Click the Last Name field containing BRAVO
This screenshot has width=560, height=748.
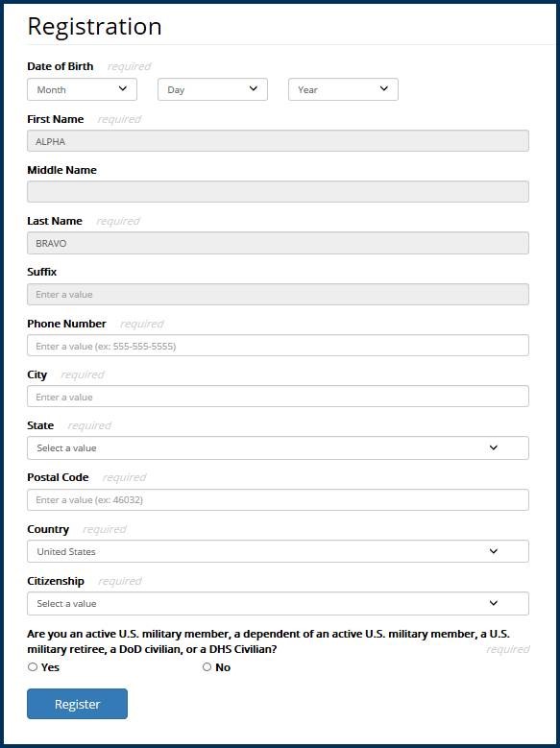coord(278,243)
